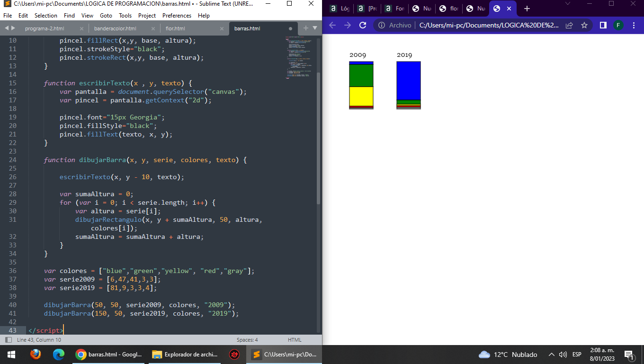
Task: Click Line 43, Column 10 status text
Action: [39, 340]
